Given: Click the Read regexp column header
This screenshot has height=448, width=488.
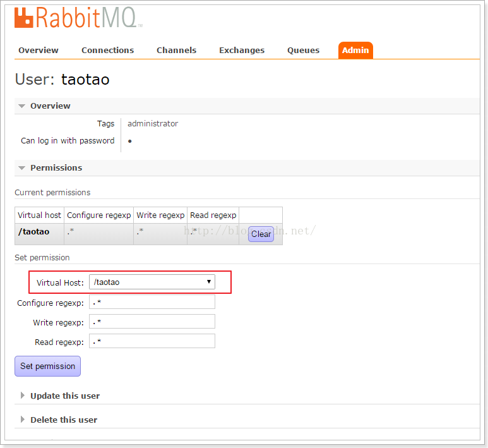Looking at the screenshot, I should [213, 215].
